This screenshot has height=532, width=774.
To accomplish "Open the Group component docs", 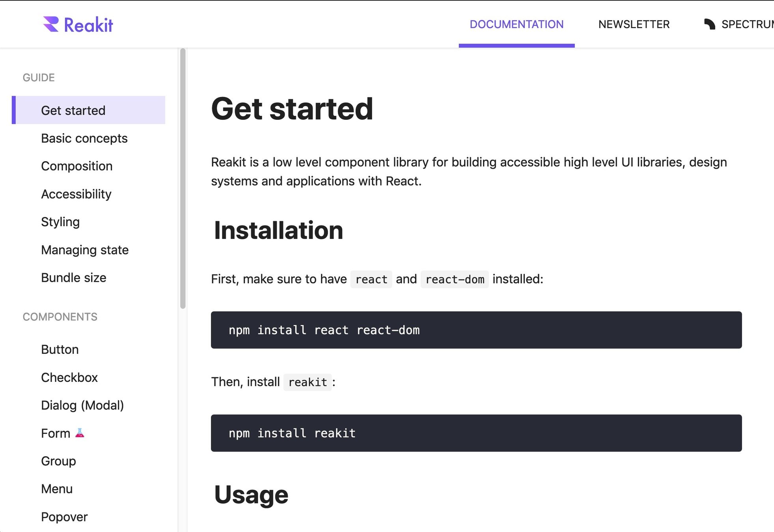I will click(58, 461).
